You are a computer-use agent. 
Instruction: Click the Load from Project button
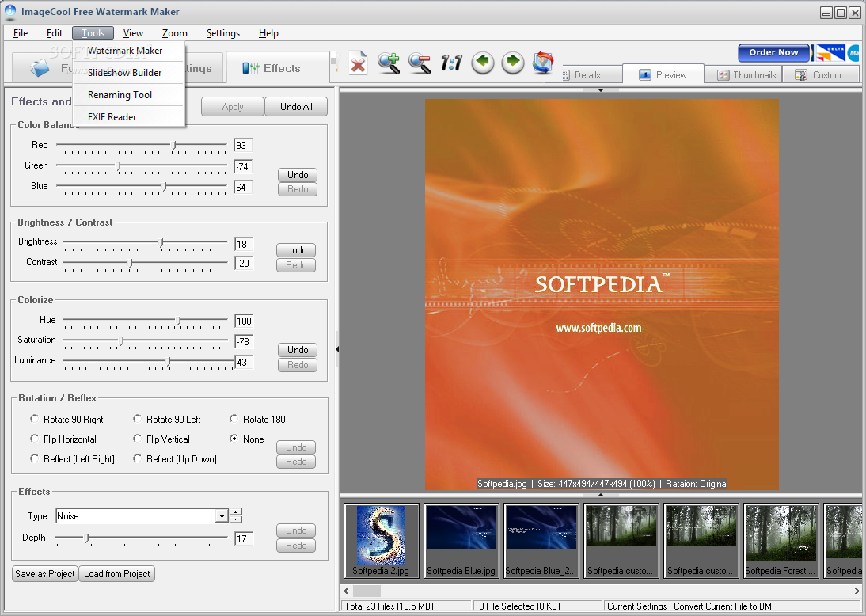click(116, 574)
